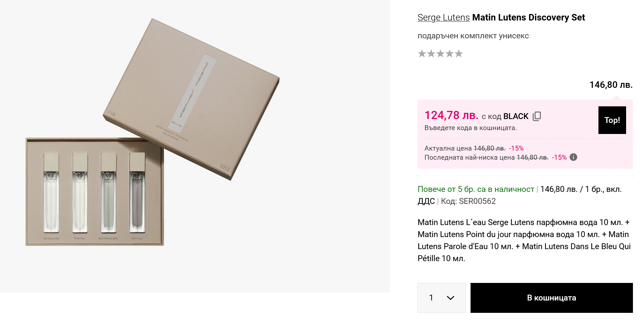644x320 pixels.
Task: Copy the BLACK promo code icon
Action: click(537, 116)
